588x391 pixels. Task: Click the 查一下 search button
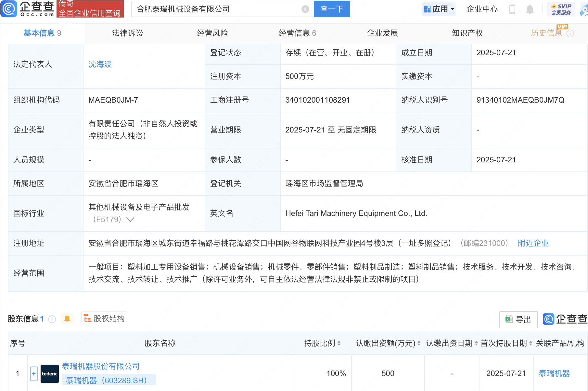coord(332,9)
